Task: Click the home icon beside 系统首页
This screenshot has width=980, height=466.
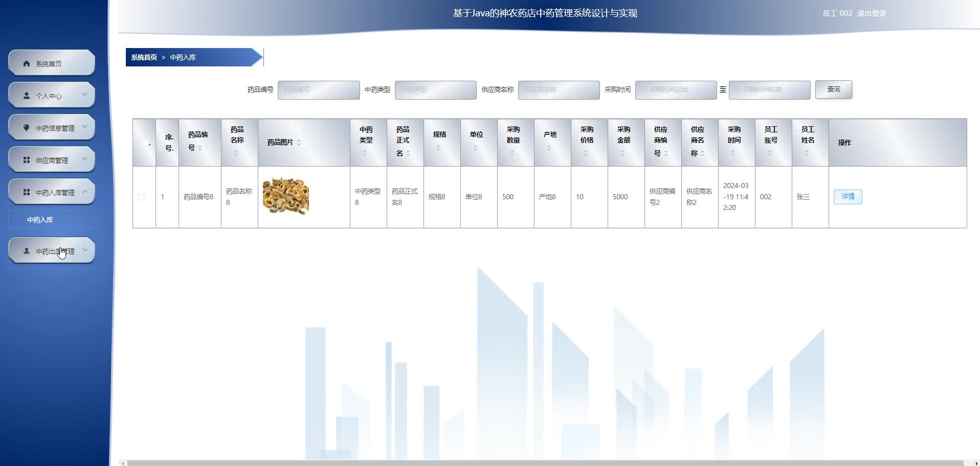Action: [x=27, y=64]
